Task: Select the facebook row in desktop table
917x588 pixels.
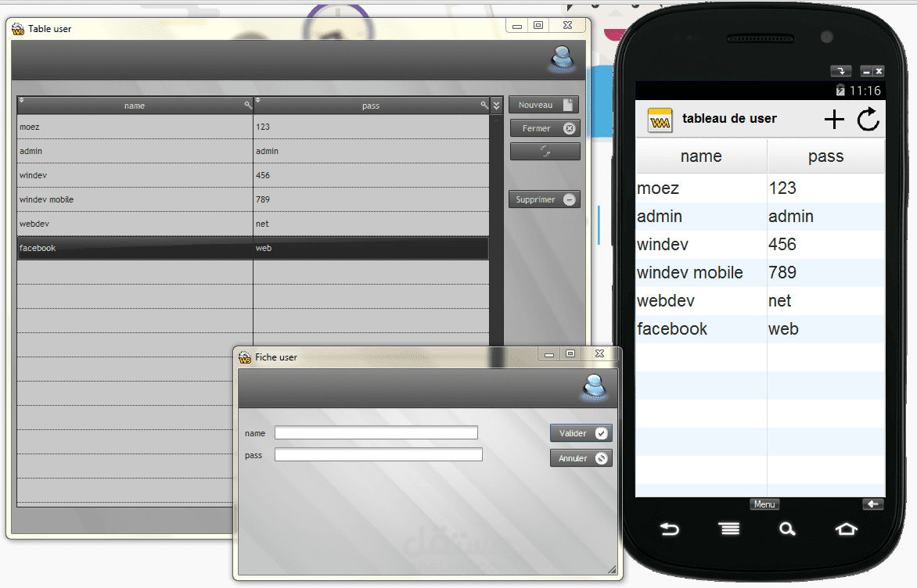Action: pos(253,248)
